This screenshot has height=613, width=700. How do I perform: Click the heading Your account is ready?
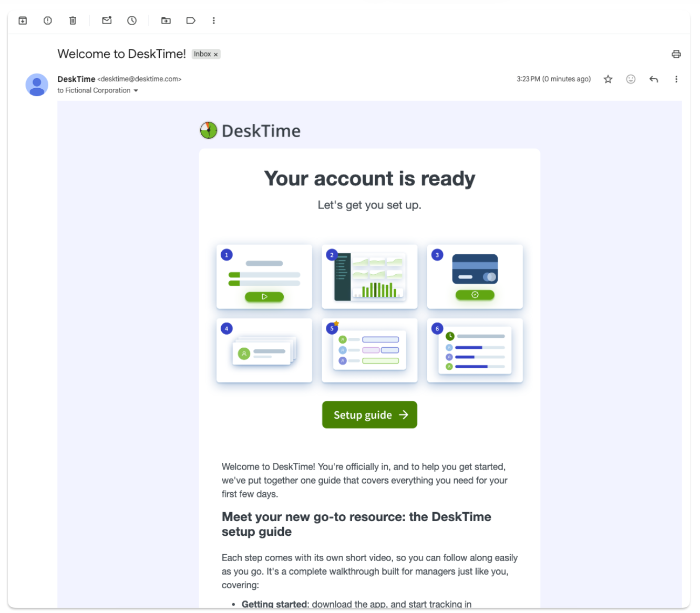(369, 179)
